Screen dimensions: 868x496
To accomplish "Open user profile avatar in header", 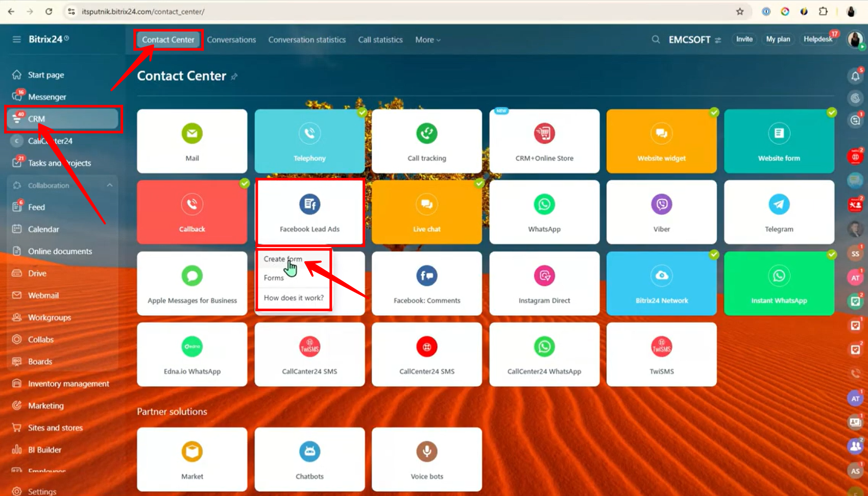I will [855, 39].
